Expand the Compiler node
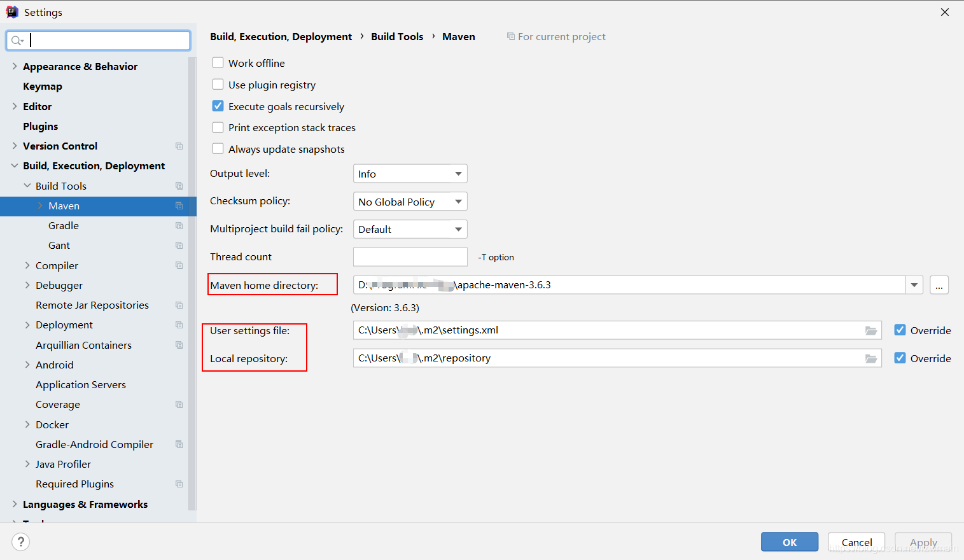 click(x=27, y=265)
